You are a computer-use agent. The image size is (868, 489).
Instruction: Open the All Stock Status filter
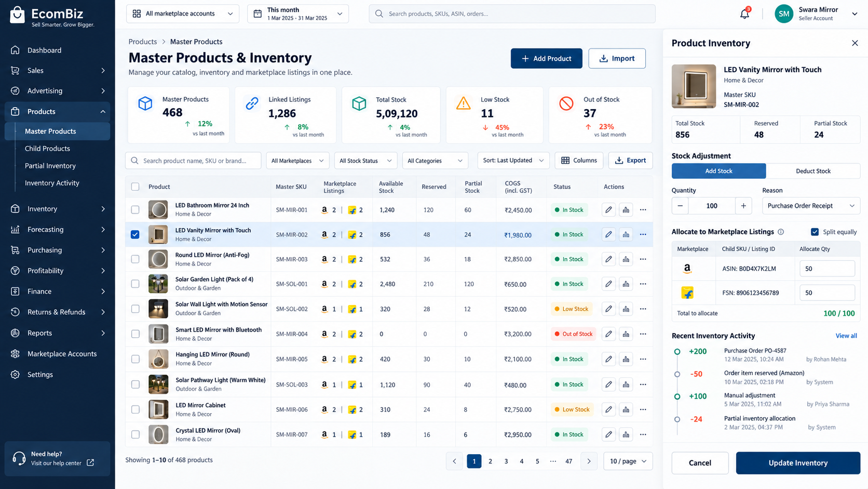click(x=365, y=161)
